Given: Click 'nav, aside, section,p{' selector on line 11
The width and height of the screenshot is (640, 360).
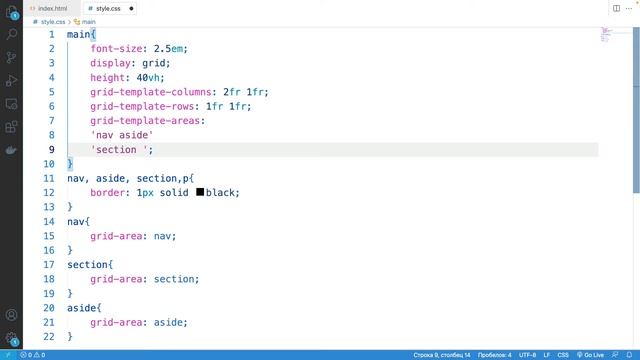Looking at the screenshot, I should coord(131,178).
